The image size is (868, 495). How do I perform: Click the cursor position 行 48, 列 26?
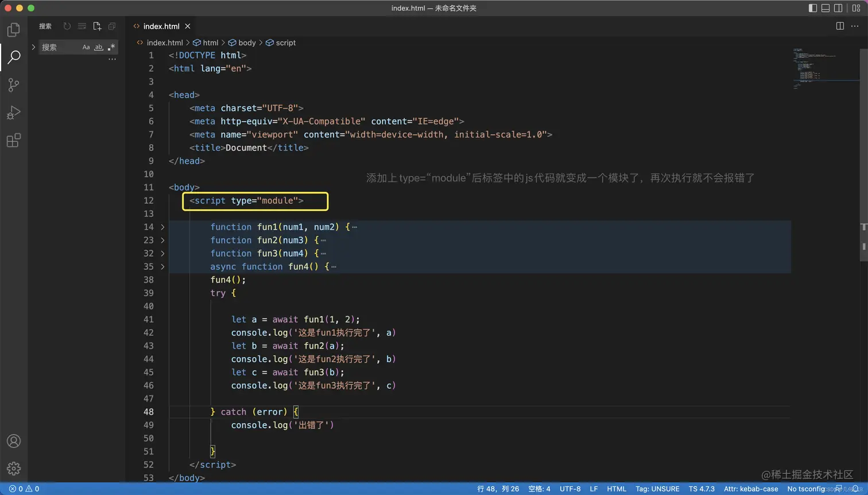coord(498,489)
